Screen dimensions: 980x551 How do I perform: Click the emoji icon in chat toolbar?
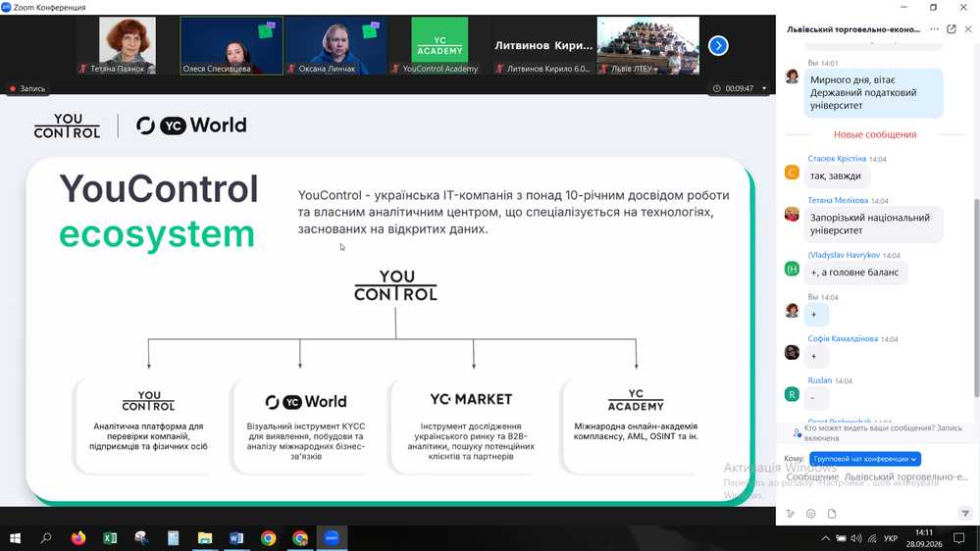tap(810, 514)
